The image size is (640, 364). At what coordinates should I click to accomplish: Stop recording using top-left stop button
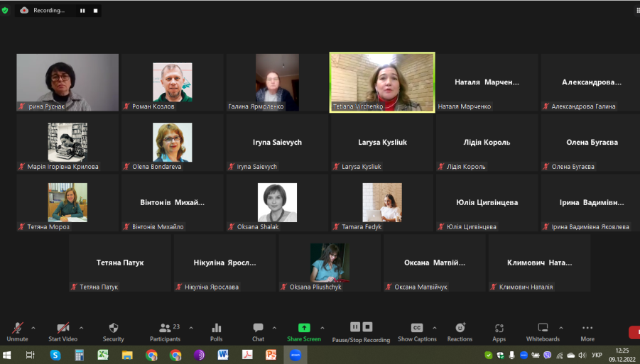click(x=96, y=11)
